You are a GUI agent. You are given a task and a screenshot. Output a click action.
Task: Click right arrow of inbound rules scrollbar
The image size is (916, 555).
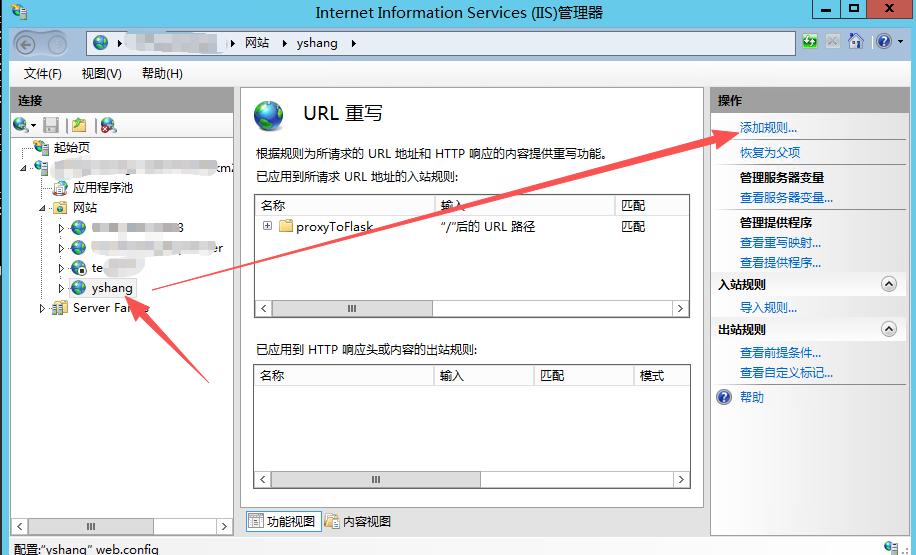pos(680,308)
